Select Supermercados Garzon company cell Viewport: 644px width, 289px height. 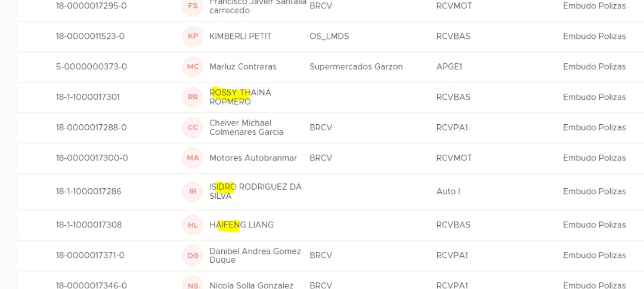pos(356,67)
